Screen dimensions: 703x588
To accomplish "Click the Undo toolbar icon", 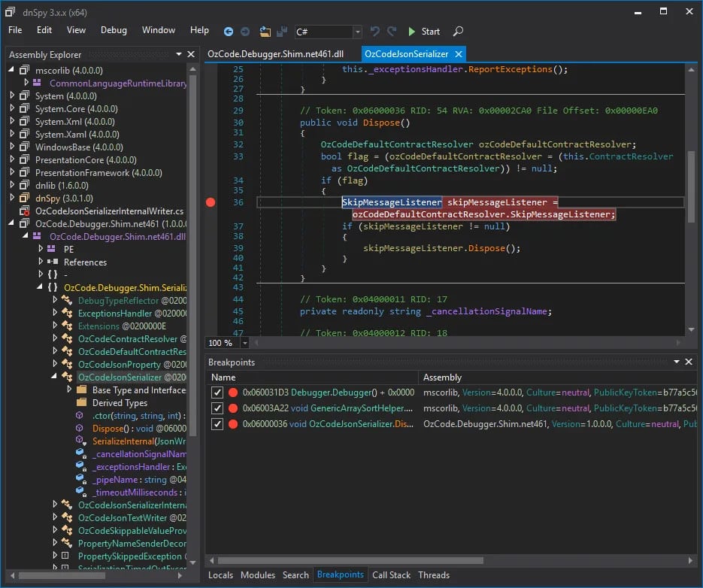I will [375, 32].
